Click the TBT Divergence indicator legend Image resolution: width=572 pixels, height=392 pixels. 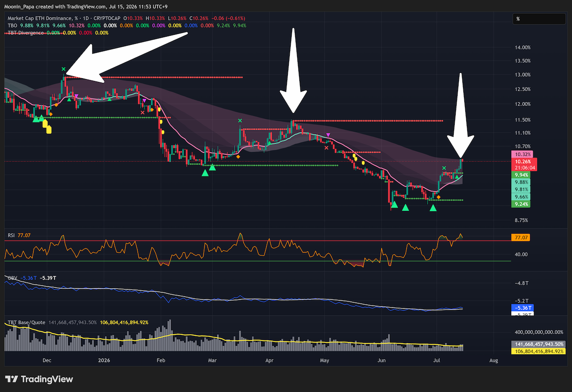click(24, 33)
